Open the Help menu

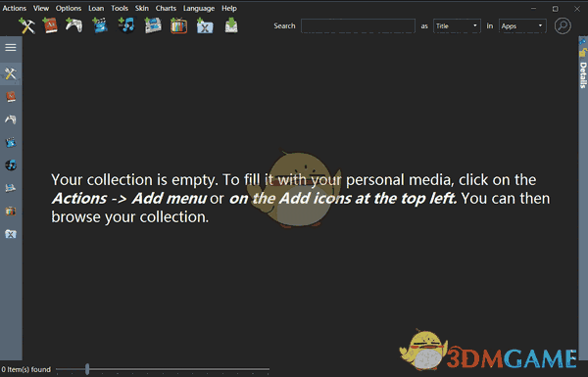coord(228,8)
